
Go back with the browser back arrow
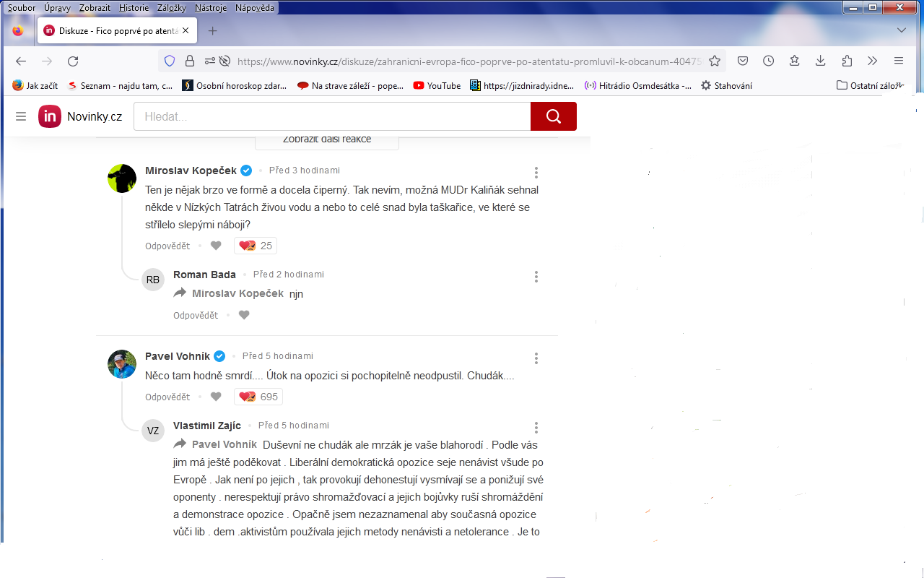pyautogui.click(x=21, y=61)
